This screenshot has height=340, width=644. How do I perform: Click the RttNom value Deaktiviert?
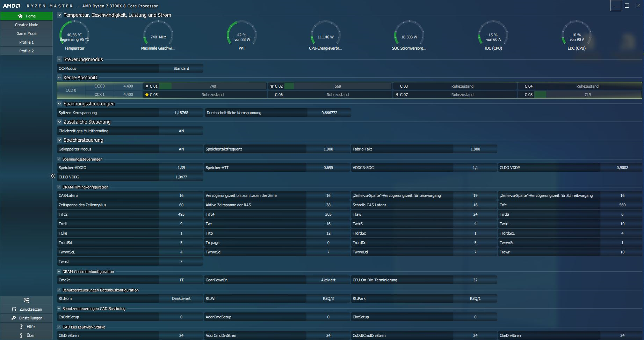coord(181,298)
